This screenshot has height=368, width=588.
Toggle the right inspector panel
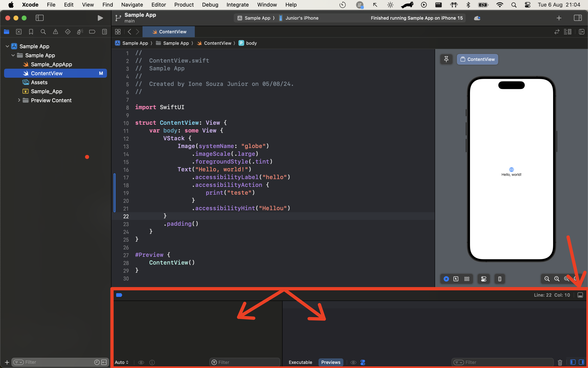578,18
